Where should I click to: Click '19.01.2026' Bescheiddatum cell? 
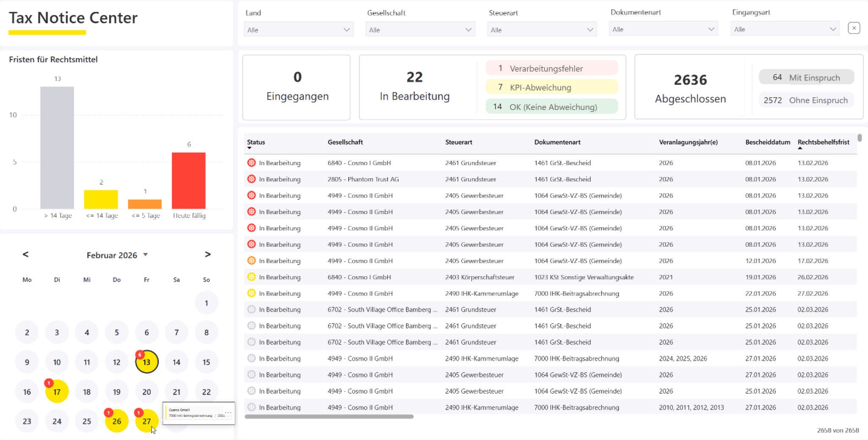tap(761, 277)
